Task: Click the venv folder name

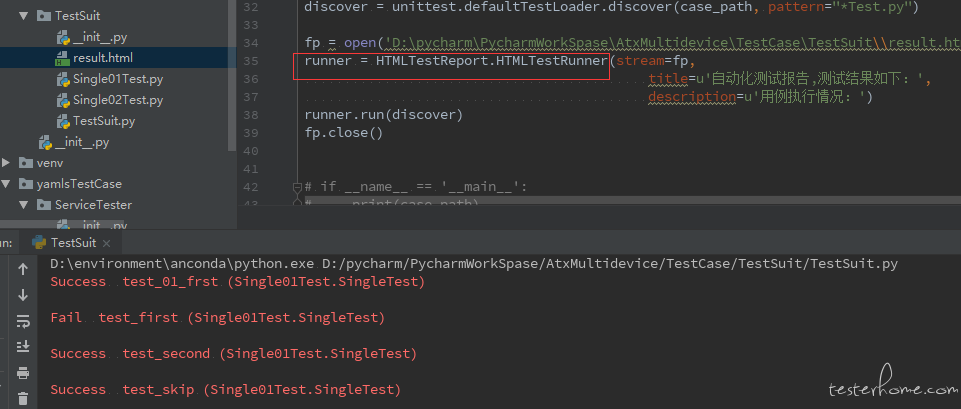Action: coord(50,162)
